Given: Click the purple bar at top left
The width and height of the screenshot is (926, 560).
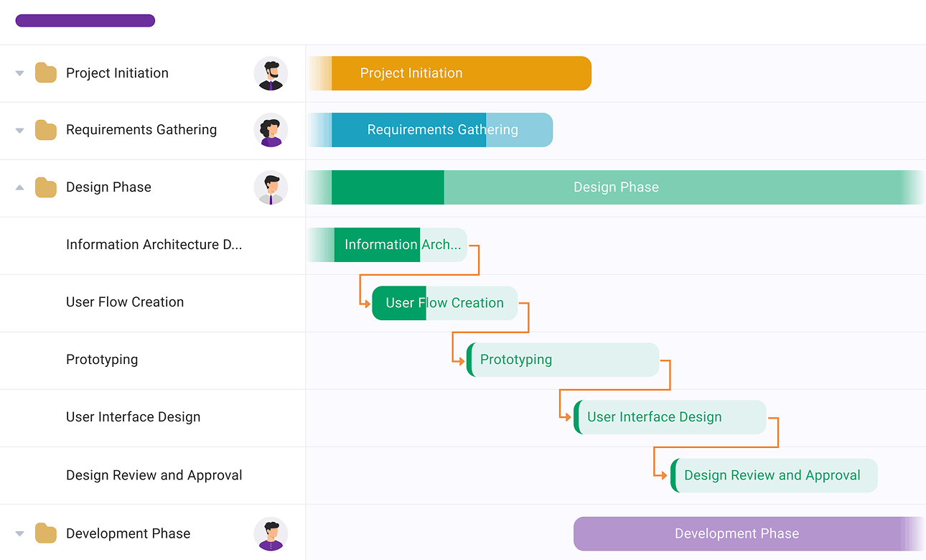Looking at the screenshot, I should tap(85, 21).
